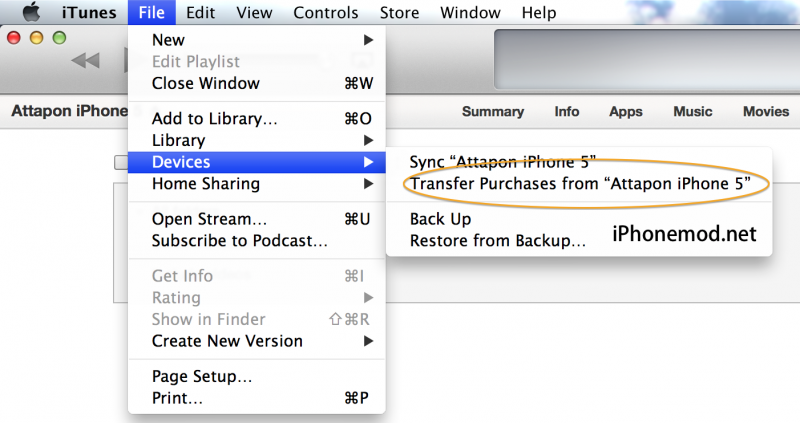Switch to the Summary tab

tap(493, 112)
